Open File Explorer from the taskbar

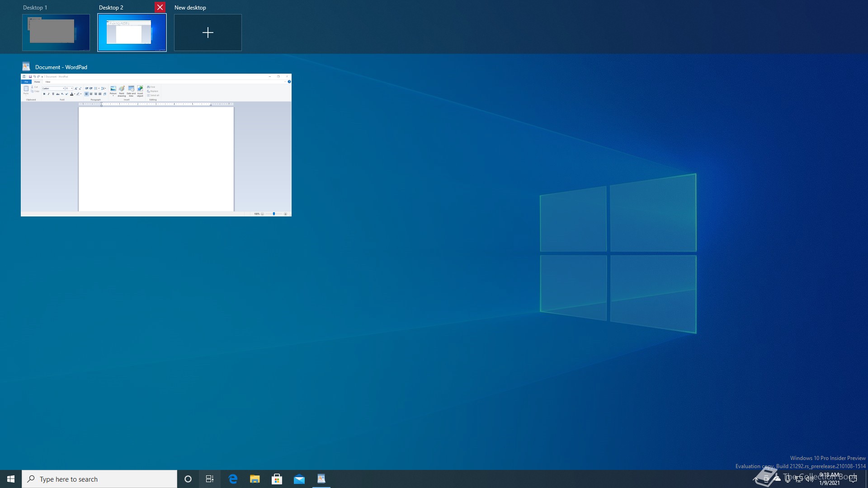click(255, 479)
